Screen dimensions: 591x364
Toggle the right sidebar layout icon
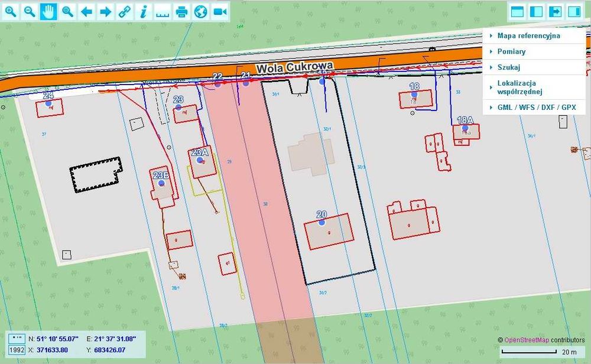tap(574, 12)
